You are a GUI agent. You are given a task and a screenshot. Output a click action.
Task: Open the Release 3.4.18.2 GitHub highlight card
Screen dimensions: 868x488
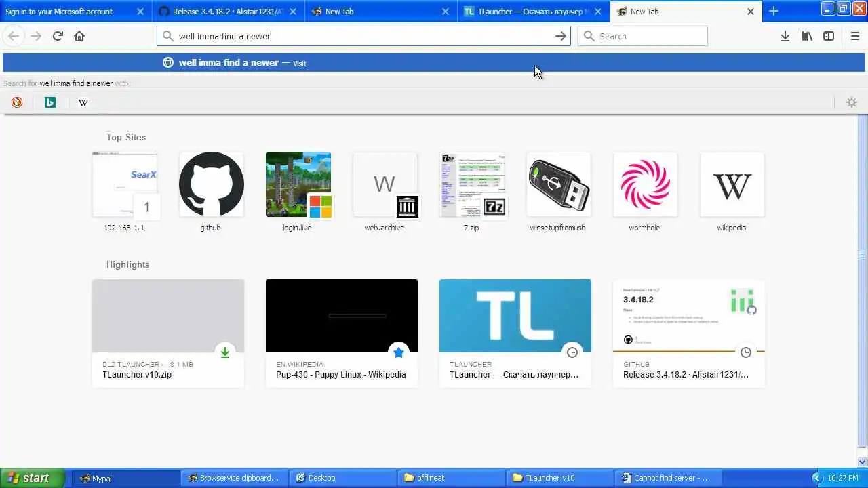689,333
